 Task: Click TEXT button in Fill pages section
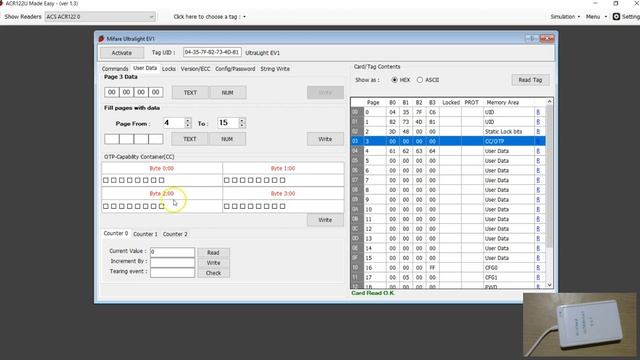190,139
